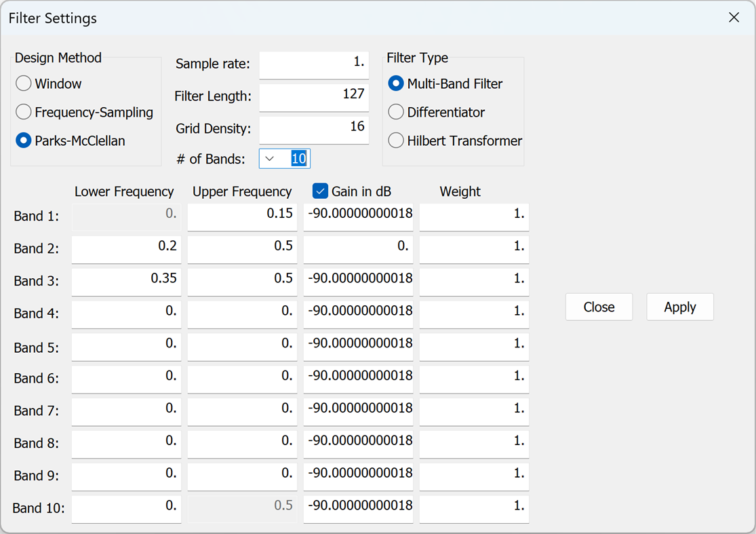This screenshot has width=756, height=534.
Task: Click the Grid Density field
Action: (x=314, y=130)
